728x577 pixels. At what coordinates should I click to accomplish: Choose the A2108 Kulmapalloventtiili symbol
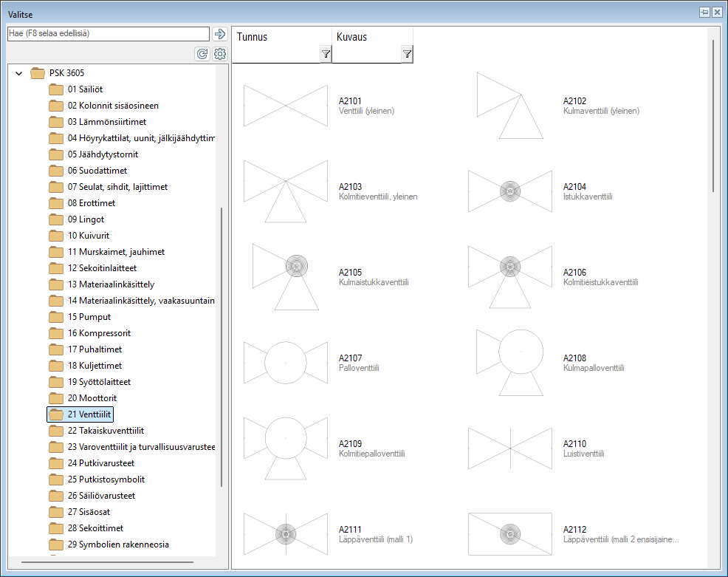click(x=510, y=363)
